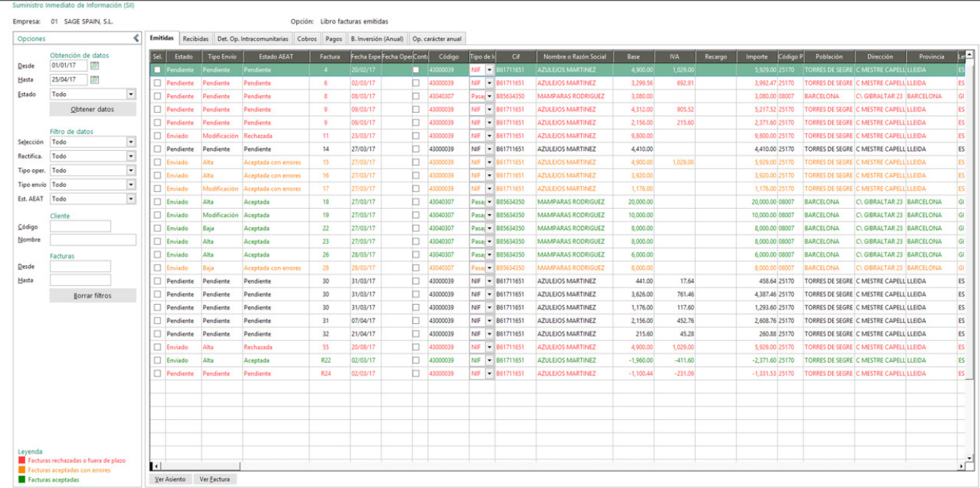
Task: Check the selection box for invoice 55
Action: point(157,347)
